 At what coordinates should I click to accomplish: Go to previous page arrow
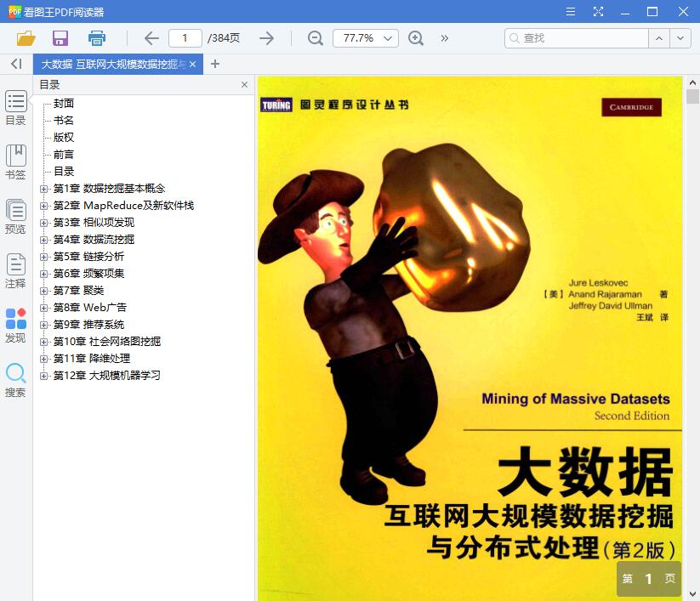click(151, 38)
